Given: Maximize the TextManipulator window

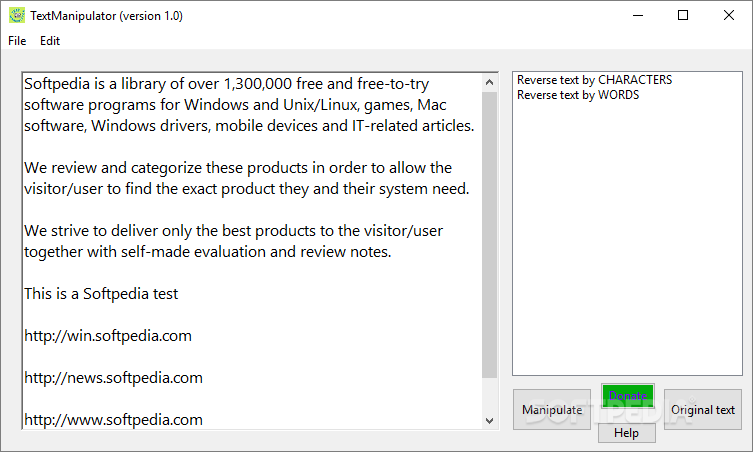Looking at the screenshot, I should [683, 15].
